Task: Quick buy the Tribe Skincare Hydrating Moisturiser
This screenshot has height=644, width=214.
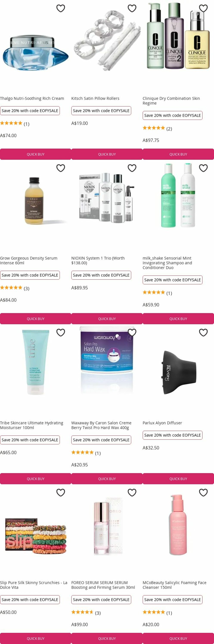Action: [36, 479]
